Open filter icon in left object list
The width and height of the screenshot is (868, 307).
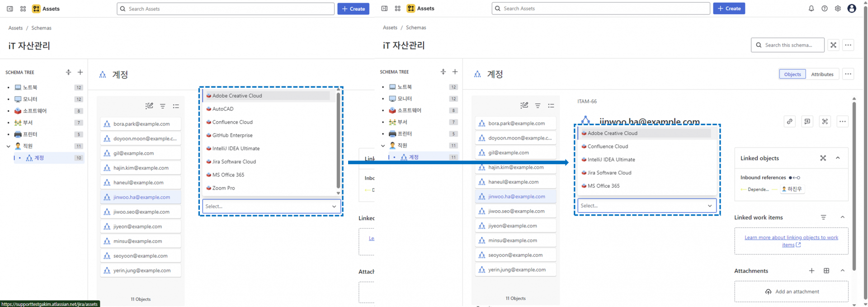[x=163, y=106]
